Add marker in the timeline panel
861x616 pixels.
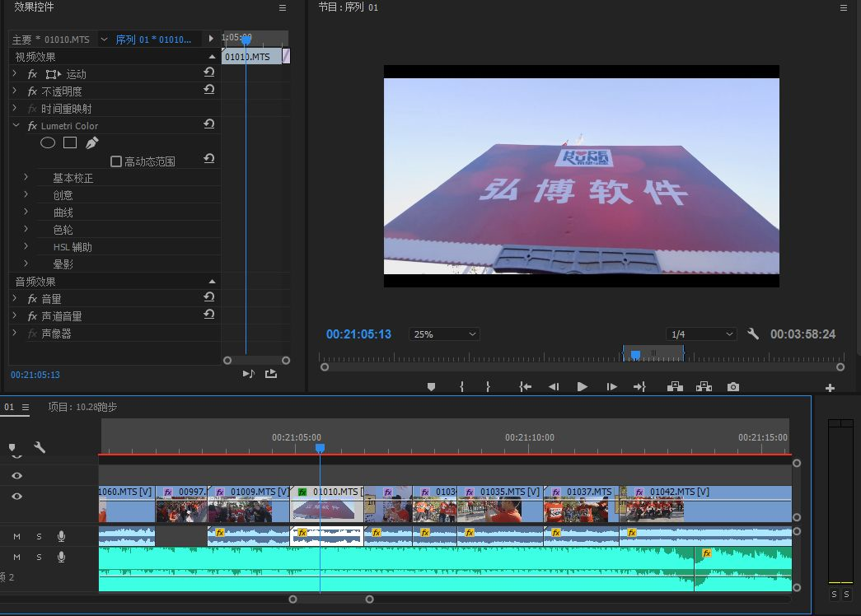12,447
